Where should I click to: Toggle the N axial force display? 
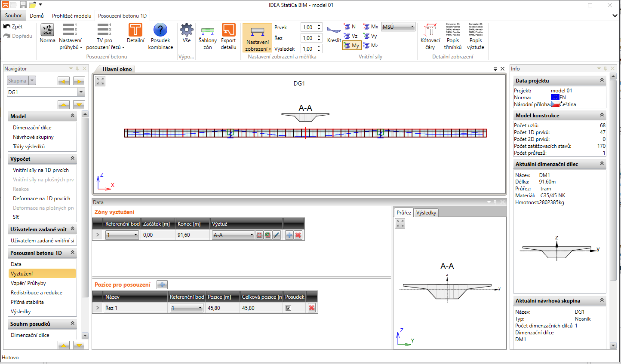point(350,27)
